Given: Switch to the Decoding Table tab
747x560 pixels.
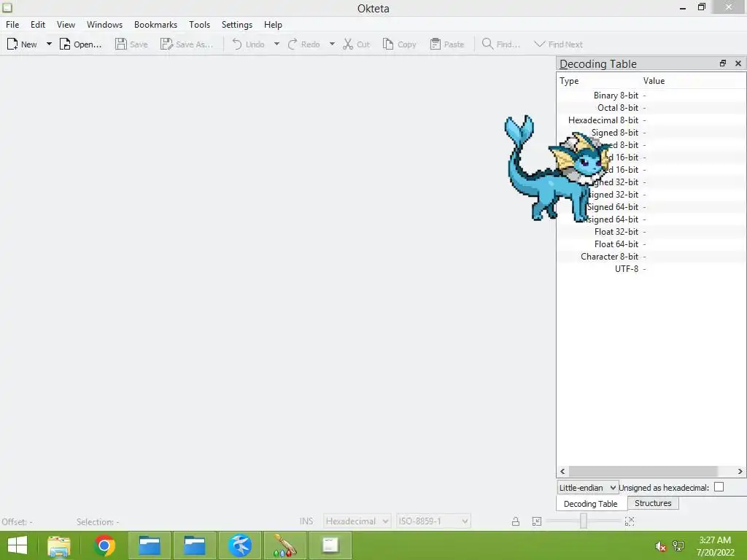Looking at the screenshot, I should 591,503.
